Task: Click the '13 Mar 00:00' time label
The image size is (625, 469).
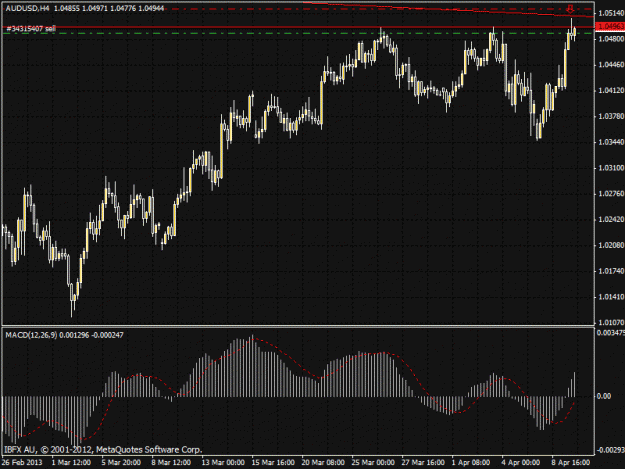Action: (x=223, y=463)
